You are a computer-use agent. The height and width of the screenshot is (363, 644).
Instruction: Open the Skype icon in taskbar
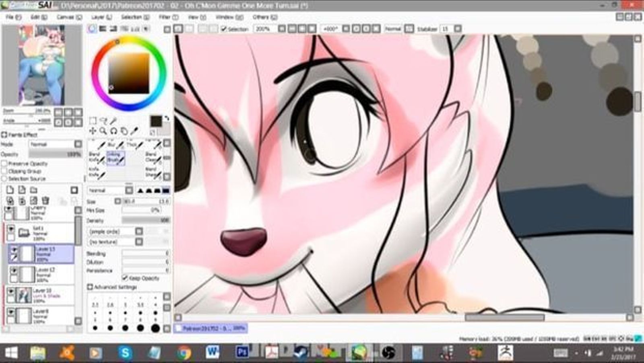(125, 353)
